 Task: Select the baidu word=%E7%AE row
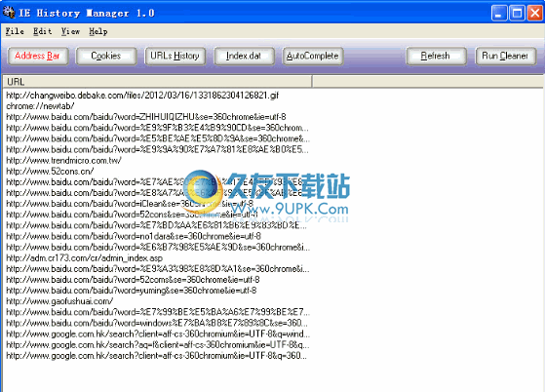pyautogui.click(x=155, y=182)
